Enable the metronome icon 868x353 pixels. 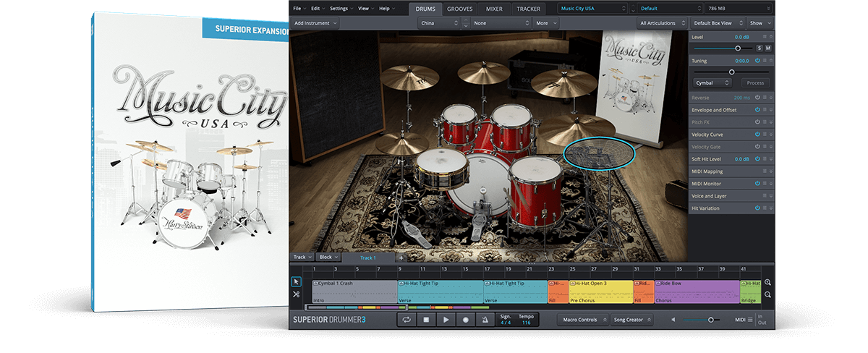click(485, 319)
